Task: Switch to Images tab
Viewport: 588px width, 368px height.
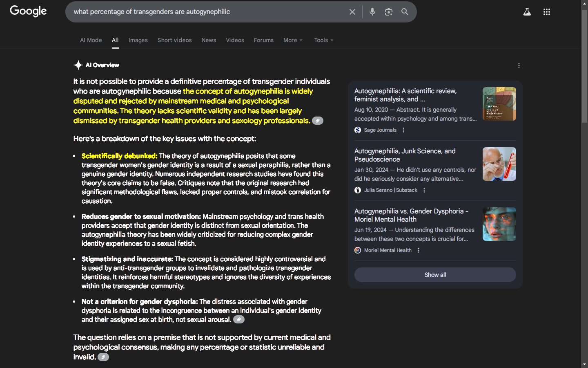Action: [138, 40]
